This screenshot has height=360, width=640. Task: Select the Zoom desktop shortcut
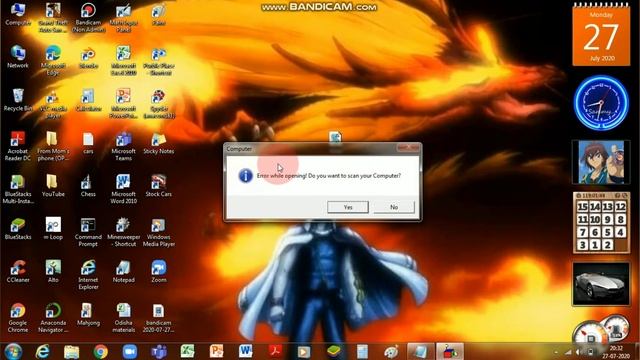pos(158,271)
